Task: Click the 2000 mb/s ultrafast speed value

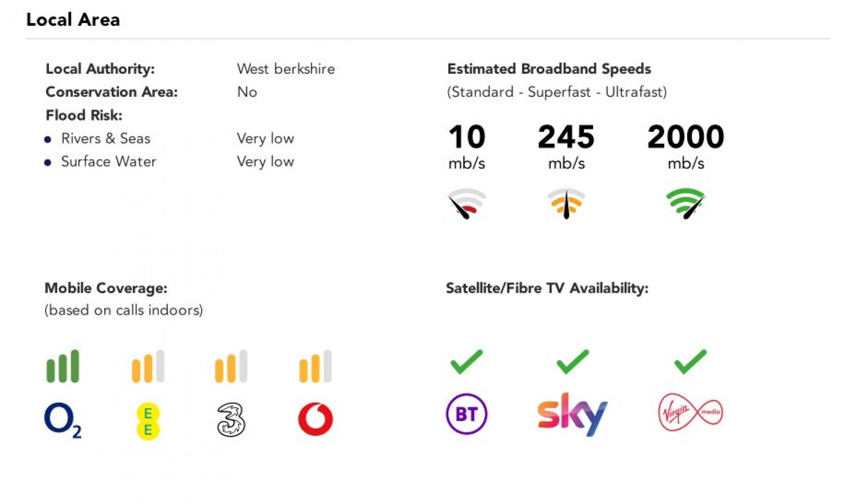Action: 686,137
